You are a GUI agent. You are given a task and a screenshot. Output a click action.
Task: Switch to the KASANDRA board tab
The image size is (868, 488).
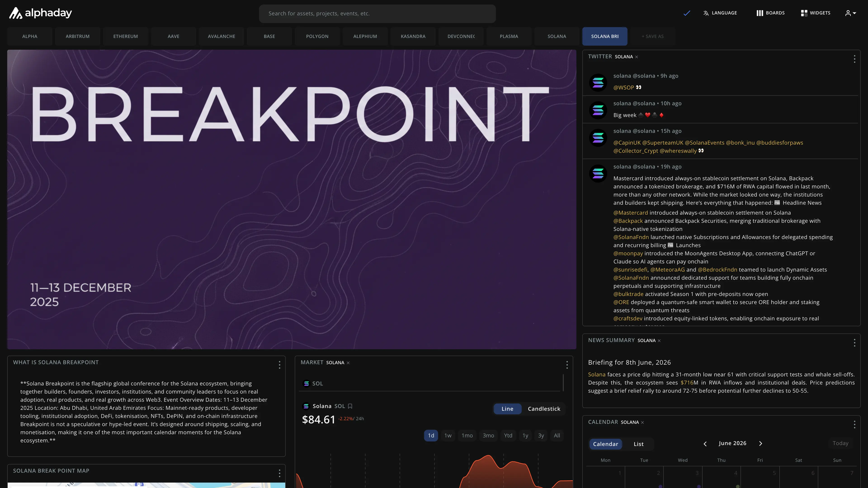pyautogui.click(x=413, y=36)
